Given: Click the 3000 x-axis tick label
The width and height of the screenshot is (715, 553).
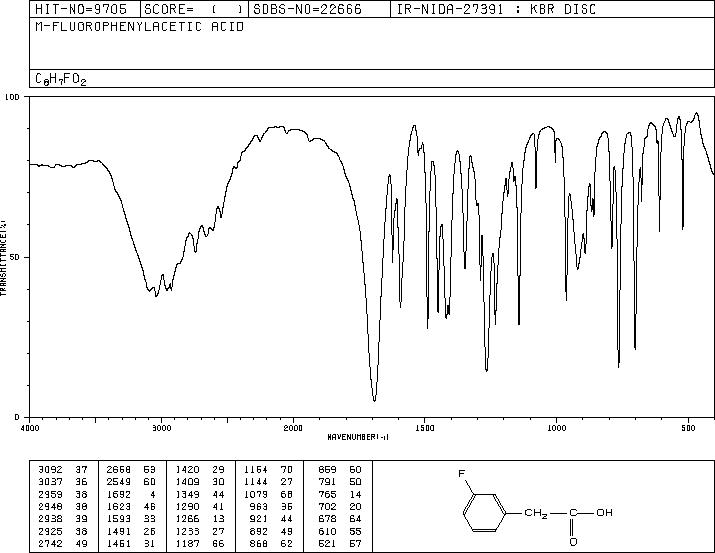Looking at the screenshot, I should (x=161, y=428).
